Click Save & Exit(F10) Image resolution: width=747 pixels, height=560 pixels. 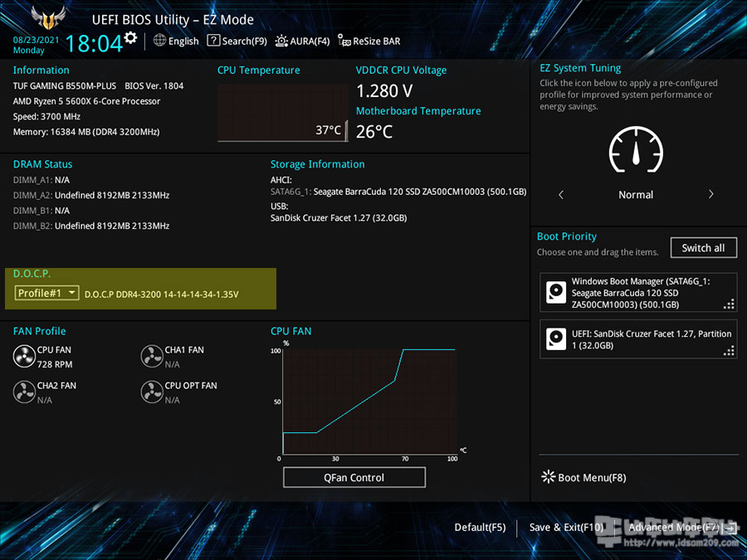tap(566, 527)
